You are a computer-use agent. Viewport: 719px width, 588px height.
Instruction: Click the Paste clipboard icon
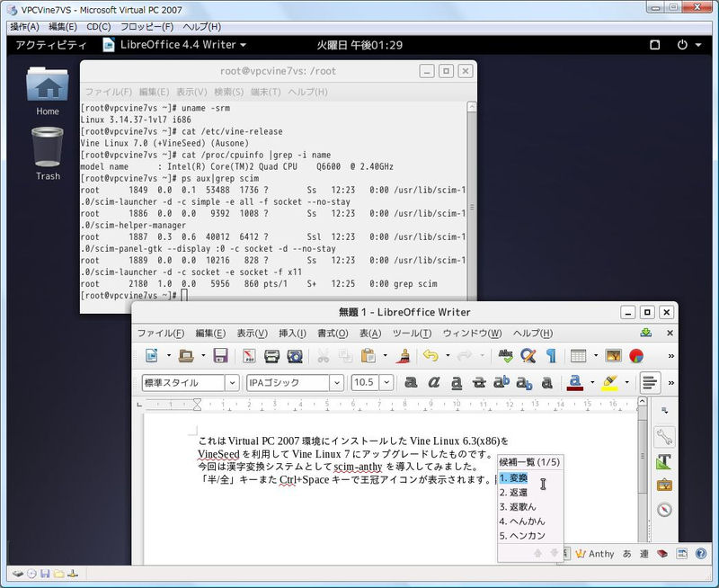tap(368, 355)
